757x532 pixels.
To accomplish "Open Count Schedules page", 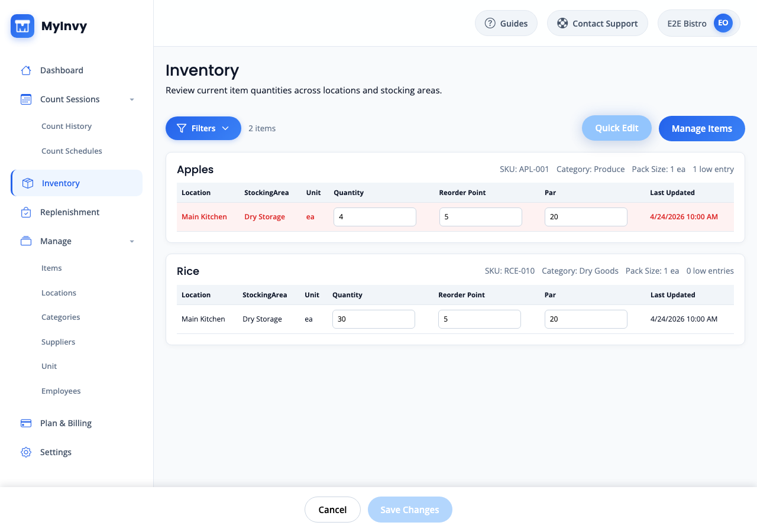I will pos(72,151).
